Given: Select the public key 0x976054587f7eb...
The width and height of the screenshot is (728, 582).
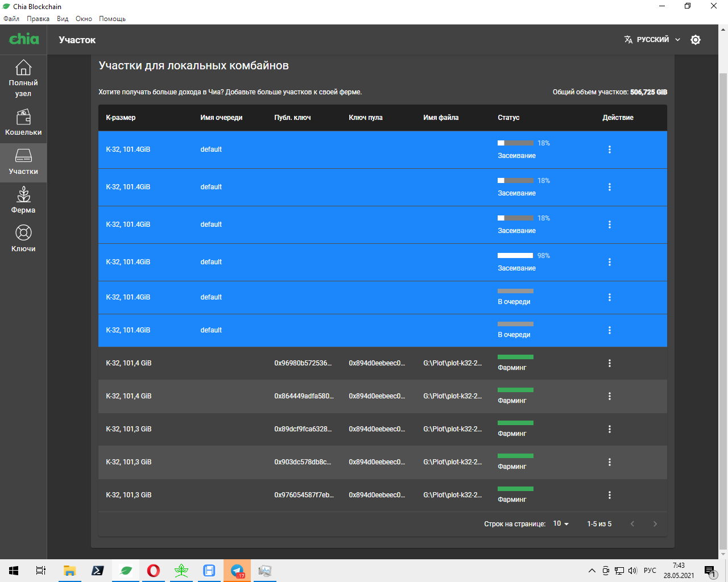Looking at the screenshot, I should tap(304, 495).
